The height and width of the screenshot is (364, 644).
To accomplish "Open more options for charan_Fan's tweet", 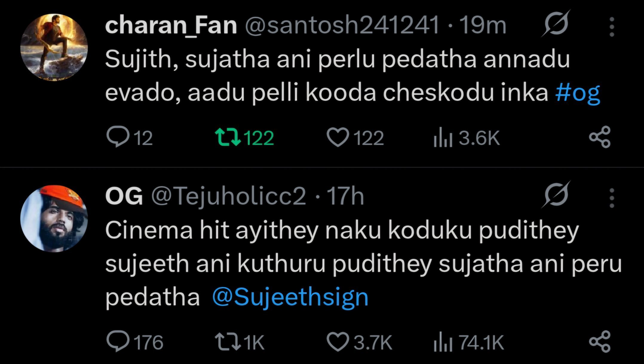I will pyautogui.click(x=612, y=27).
